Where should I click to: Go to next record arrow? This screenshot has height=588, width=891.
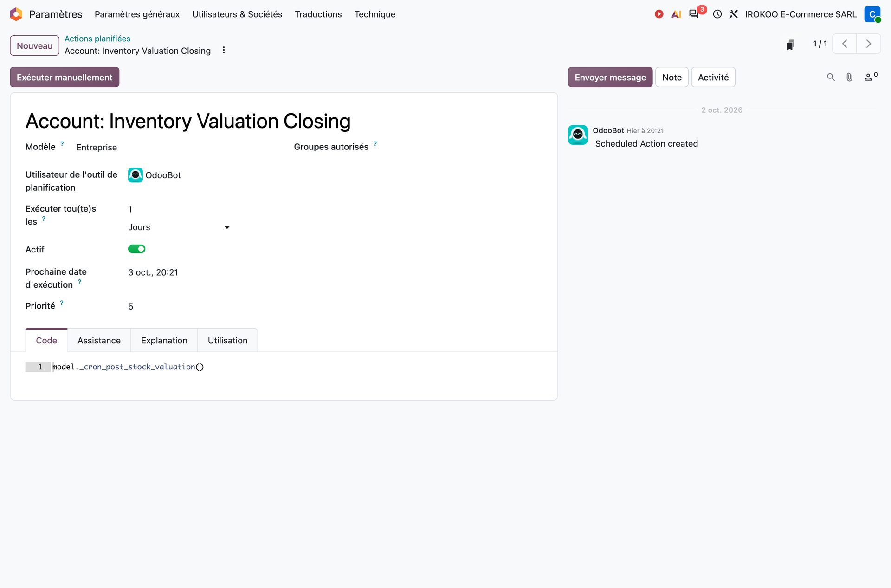pos(868,44)
